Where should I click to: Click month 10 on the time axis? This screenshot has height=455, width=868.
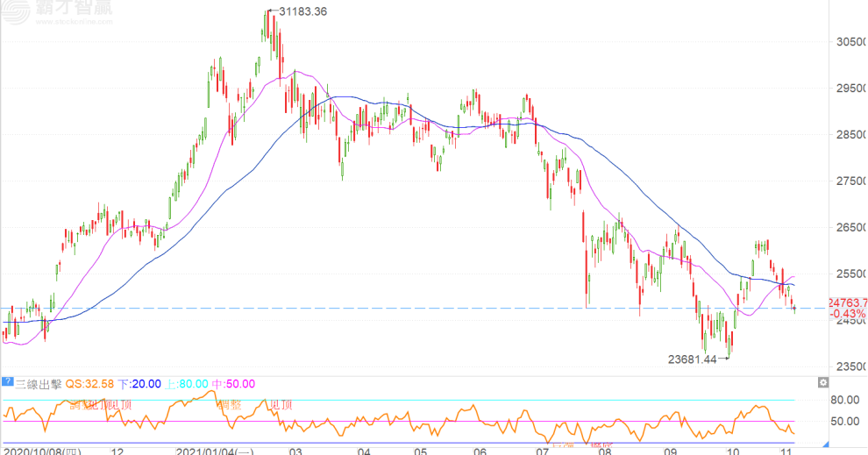(733, 449)
